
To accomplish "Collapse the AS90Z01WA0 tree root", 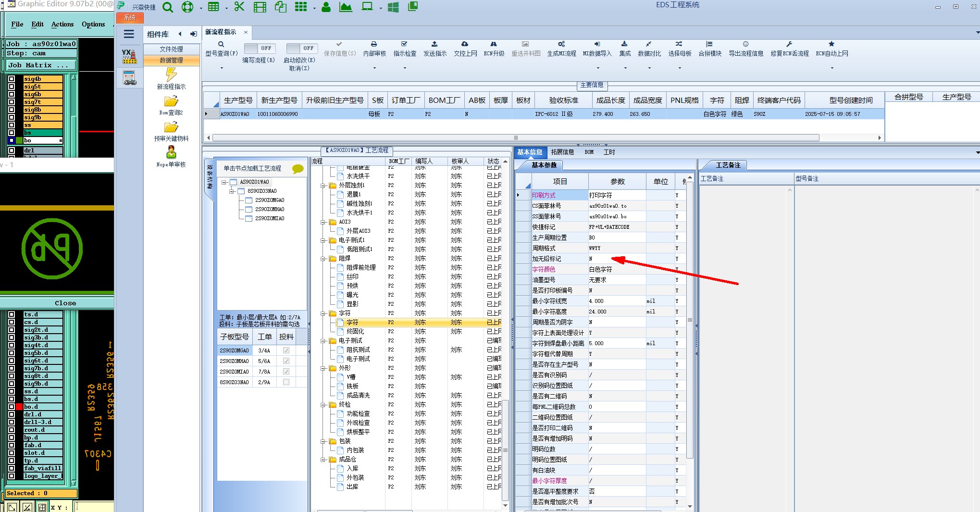I will [x=224, y=182].
